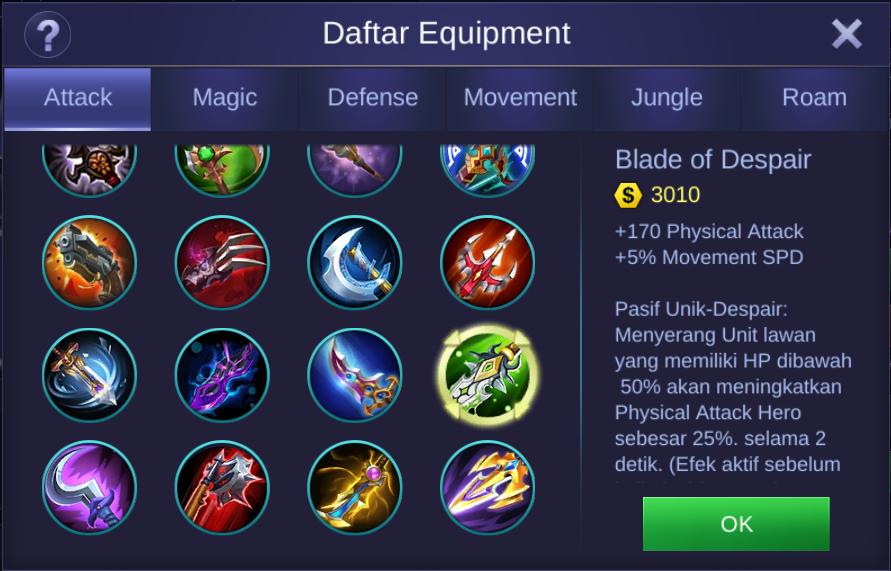Close the Daftar Equipment dialog
891x571 pixels.
tap(847, 34)
